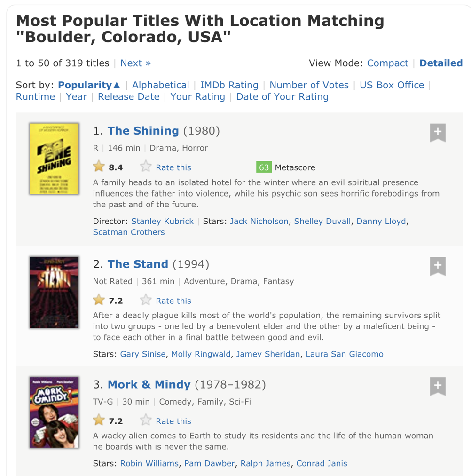Click the empty rate star for The Stand

pyautogui.click(x=146, y=300)
